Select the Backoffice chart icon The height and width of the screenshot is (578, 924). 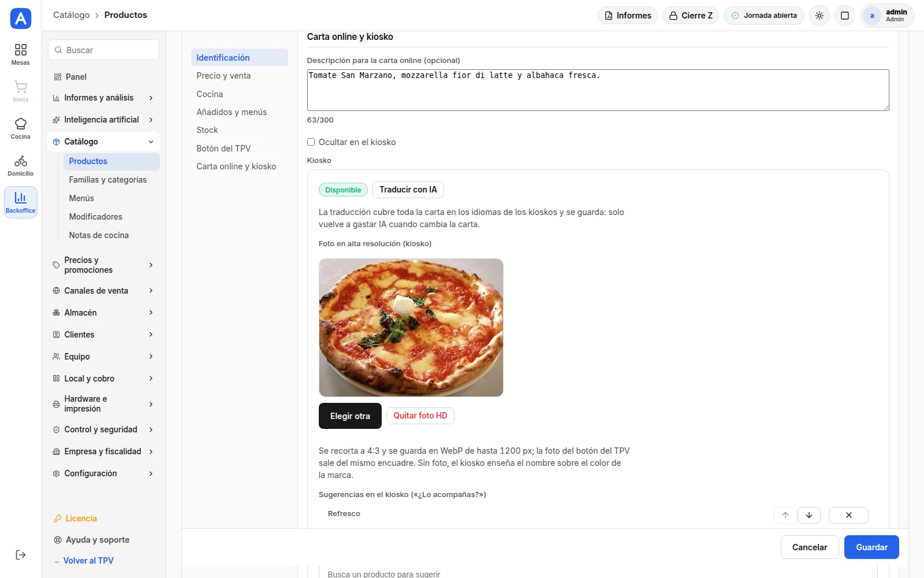click(x=20, y=202)
